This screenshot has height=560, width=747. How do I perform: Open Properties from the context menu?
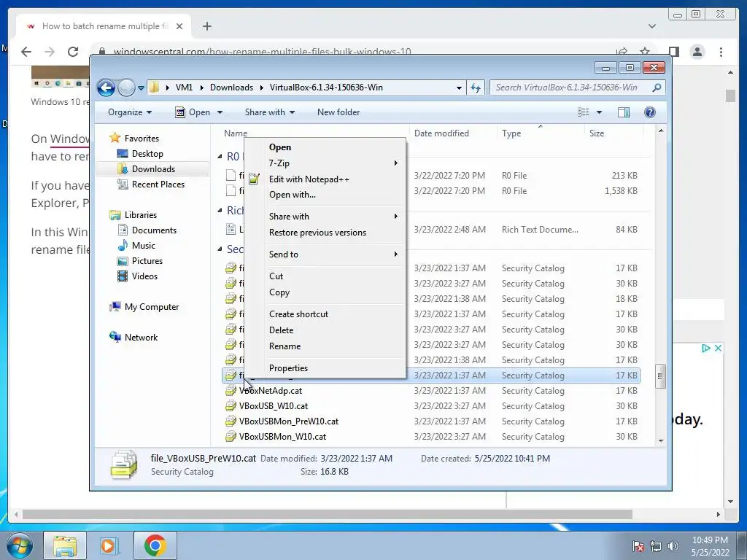click(x=325, y=368)
